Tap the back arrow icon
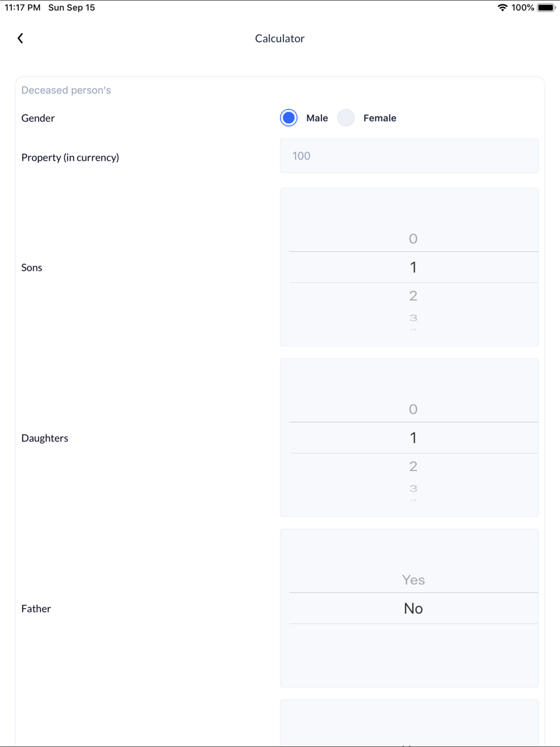This screenshot has height=747, width=560. click(x=20, y=38)
